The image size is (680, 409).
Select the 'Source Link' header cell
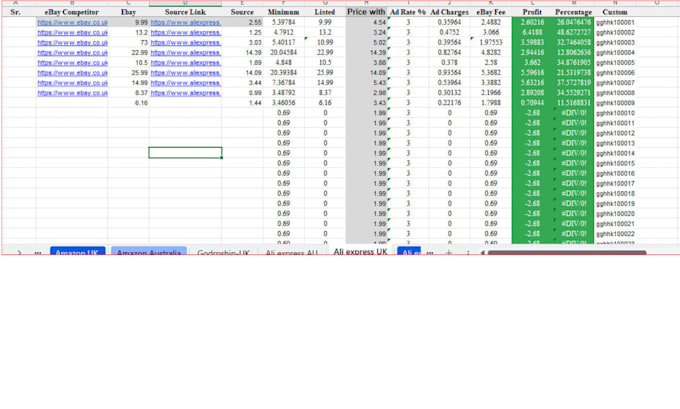click(x=185, y=12)
